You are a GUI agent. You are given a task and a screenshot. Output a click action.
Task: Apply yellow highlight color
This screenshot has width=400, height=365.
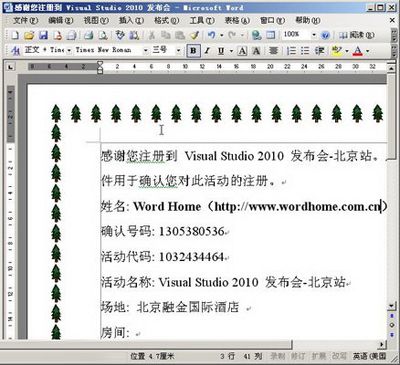click(x=337, y=51)
